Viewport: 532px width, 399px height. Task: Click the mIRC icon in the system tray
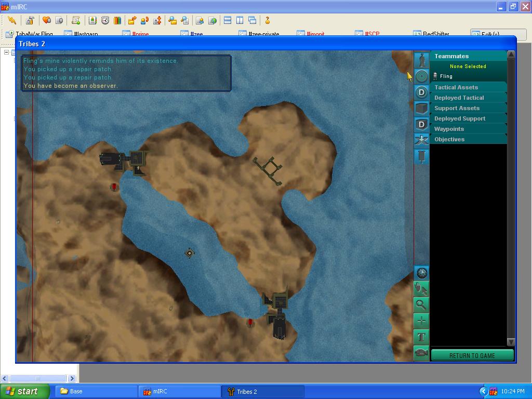point(493,391)
